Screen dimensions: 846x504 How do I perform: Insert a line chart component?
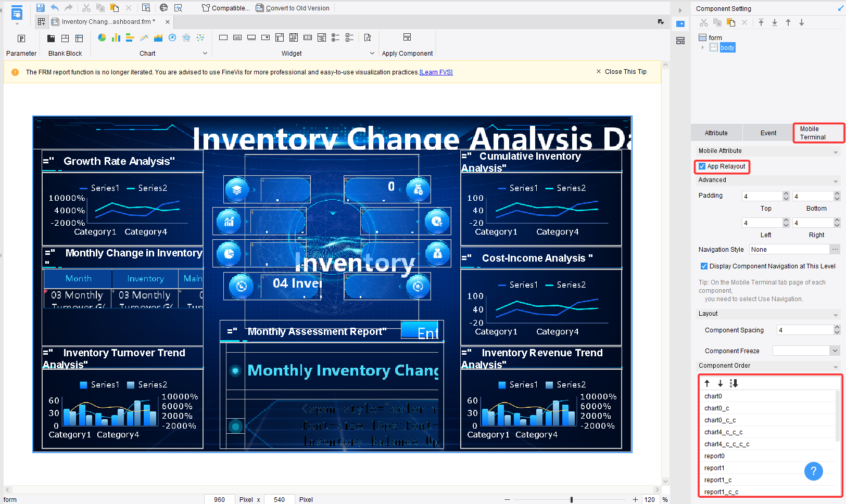click(x=144, y=37)
